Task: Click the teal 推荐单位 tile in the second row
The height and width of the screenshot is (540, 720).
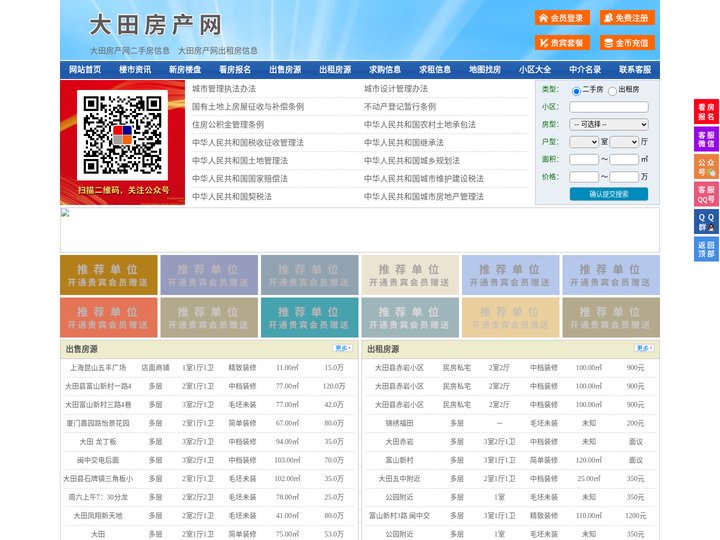Action: click(x=310, y=318)
